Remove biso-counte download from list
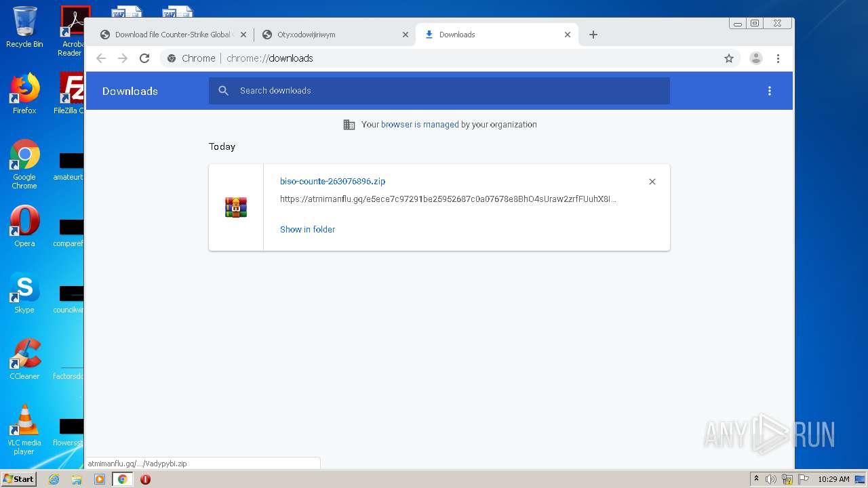The width and height of the screenshot is (868, 488). pyautogui.click(x=652, y=182)
